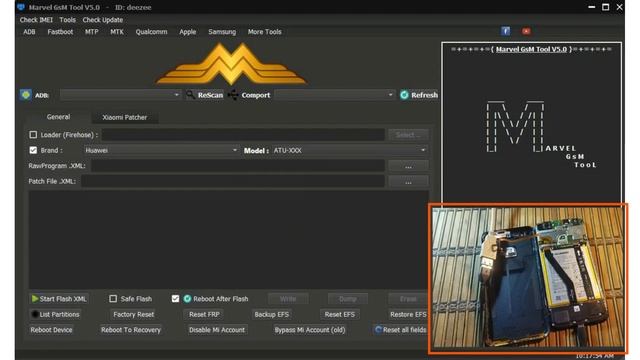Click the Dump button
Screen dimensions: 640x360
[x=348, y=299]
